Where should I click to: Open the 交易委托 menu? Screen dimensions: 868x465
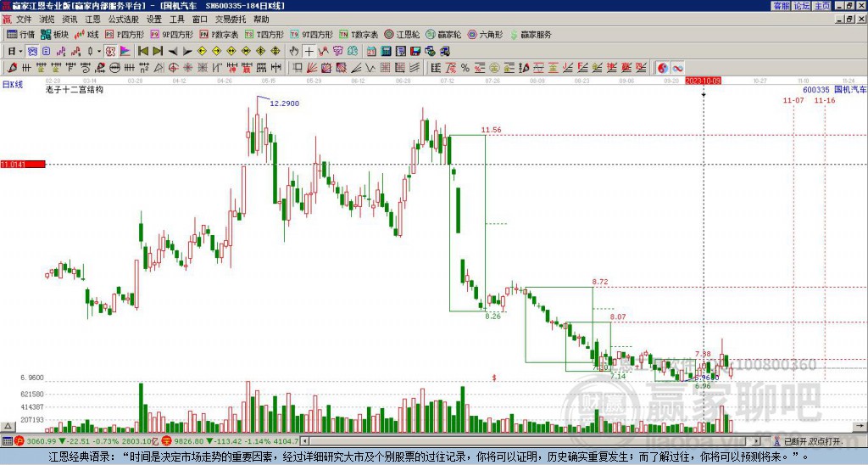231,20
